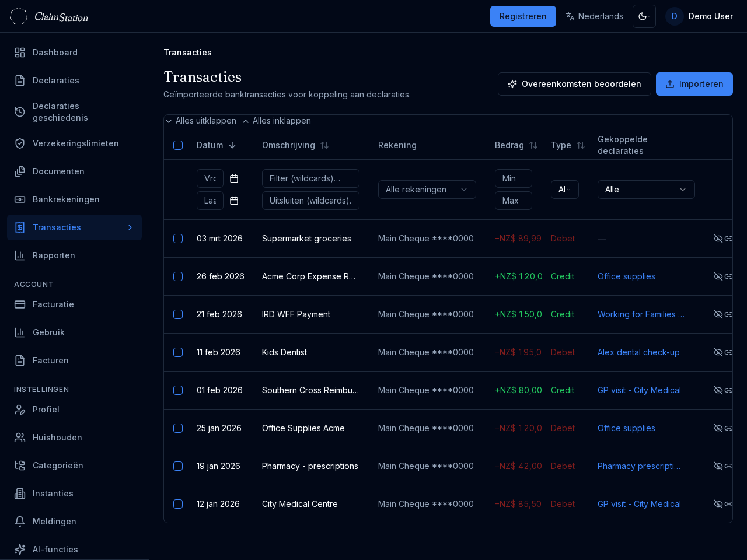Click the ClaimStation logo icon
The width and height of the screenshot is (747, 560).
pos(19,16)
